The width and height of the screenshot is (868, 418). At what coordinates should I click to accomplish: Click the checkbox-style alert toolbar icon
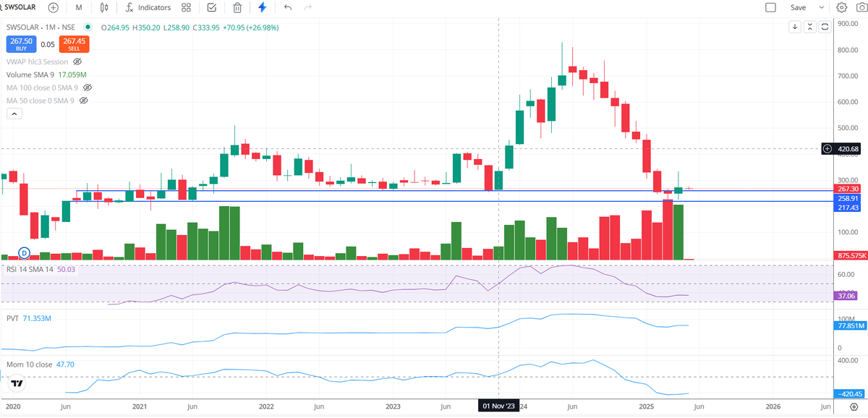212,7
